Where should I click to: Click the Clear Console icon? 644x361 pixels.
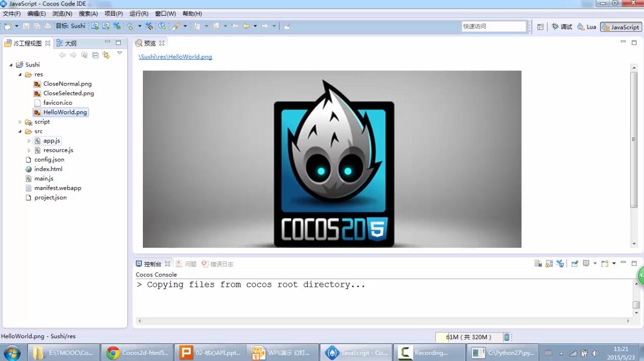click(538, 263)
